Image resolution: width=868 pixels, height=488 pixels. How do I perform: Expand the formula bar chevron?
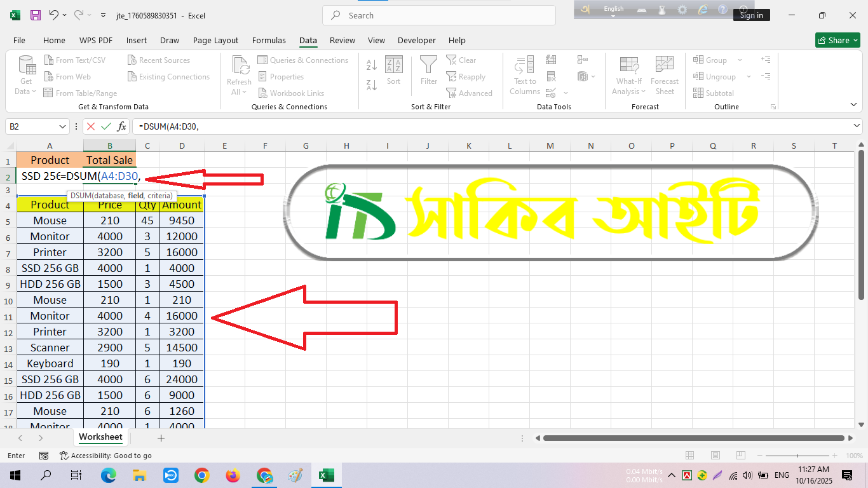tap(856, 126)
